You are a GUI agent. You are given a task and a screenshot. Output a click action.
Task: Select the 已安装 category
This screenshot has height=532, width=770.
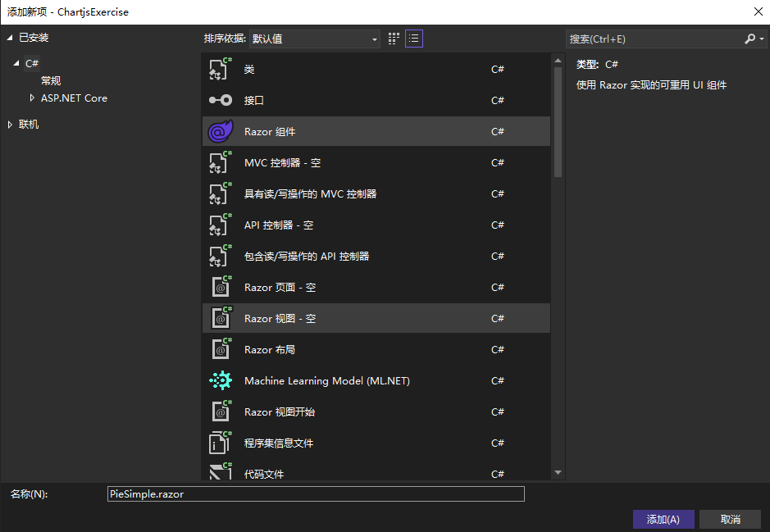click(34, 38)
